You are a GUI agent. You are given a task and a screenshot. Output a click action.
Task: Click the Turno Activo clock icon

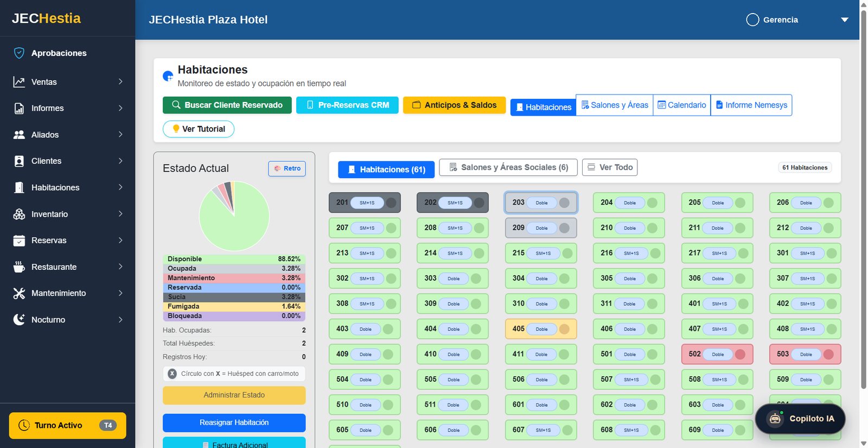(x=24, y=425)
